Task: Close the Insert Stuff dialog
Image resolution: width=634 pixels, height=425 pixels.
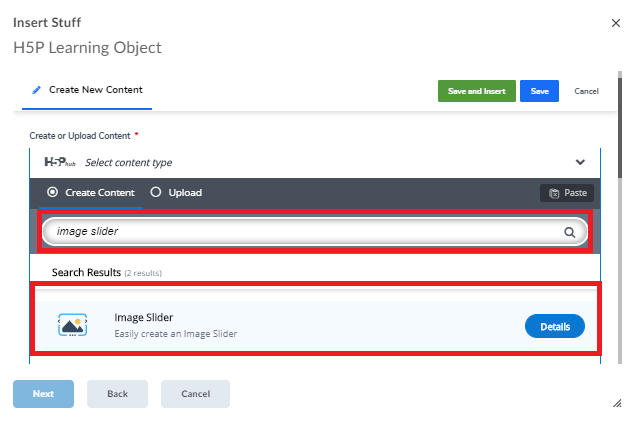Action: [x=615, y=23]
